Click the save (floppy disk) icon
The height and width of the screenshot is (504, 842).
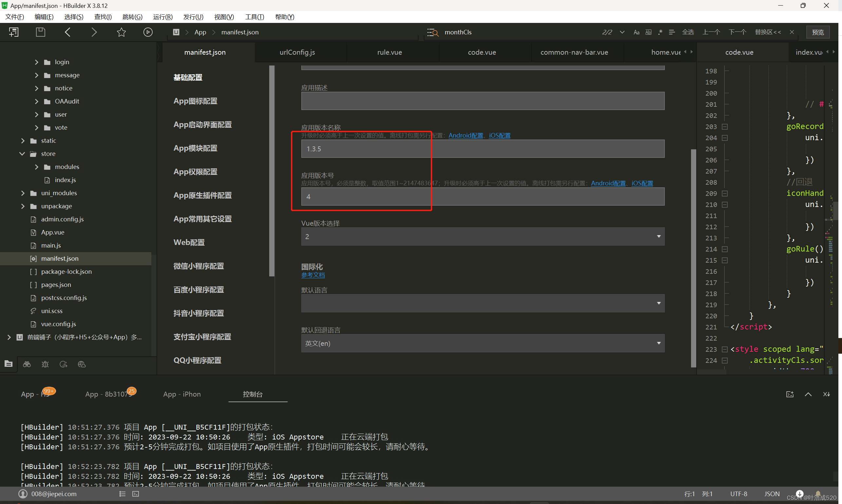click(40, 32)
